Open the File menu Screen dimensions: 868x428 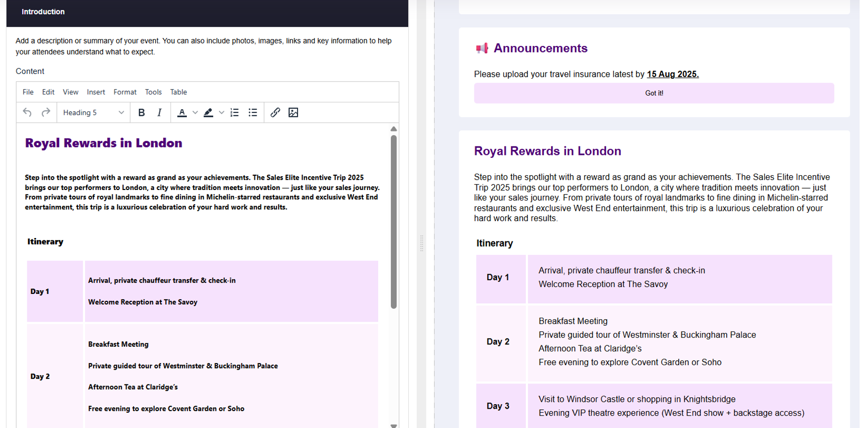coord(28,92)
